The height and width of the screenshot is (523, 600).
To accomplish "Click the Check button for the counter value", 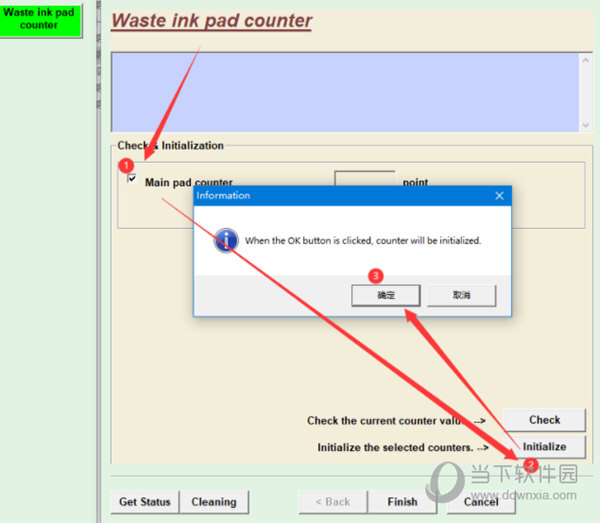I will click(x=544, y=420).
